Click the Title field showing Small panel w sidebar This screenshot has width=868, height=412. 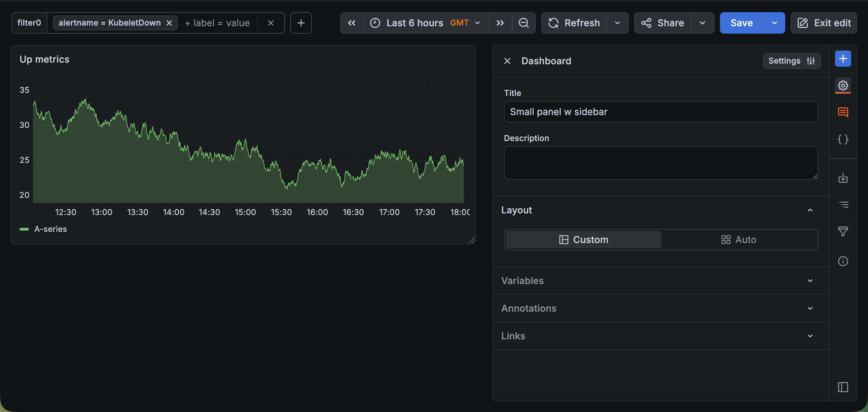pyautogui.click(x=660, y=112)
